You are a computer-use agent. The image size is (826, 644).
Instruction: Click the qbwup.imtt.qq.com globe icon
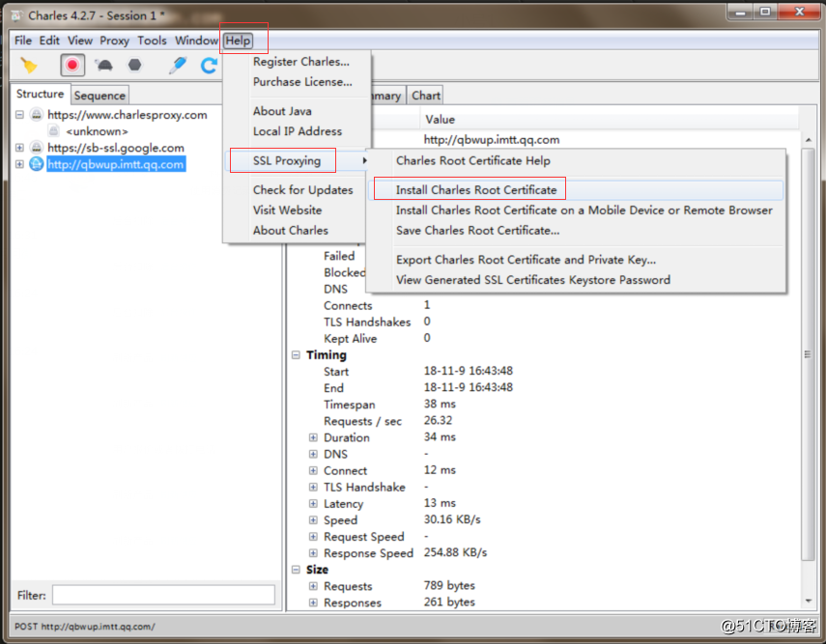pos(37,164)
